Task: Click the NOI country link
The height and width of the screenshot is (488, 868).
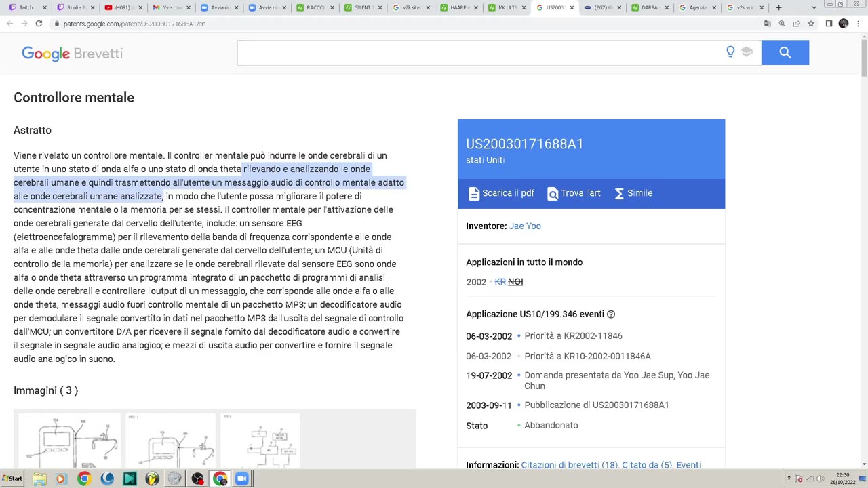Action: (515, 282)
